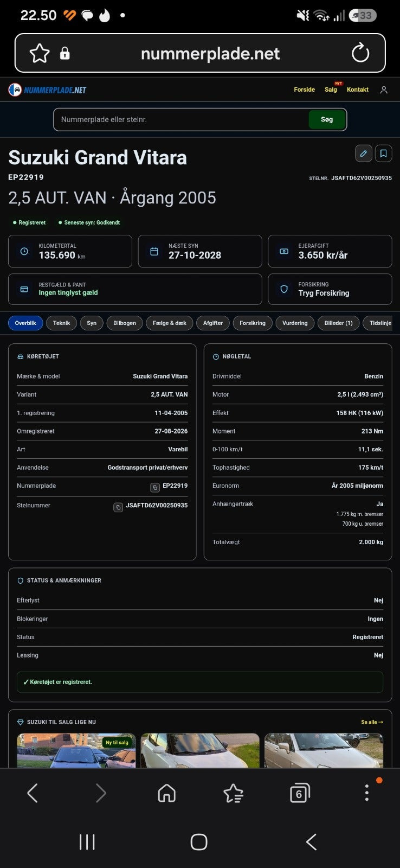Tap the Effekt value 158 HK (116 kW)
The width and height of the screenshot is (400, 868).
(359, 413)
